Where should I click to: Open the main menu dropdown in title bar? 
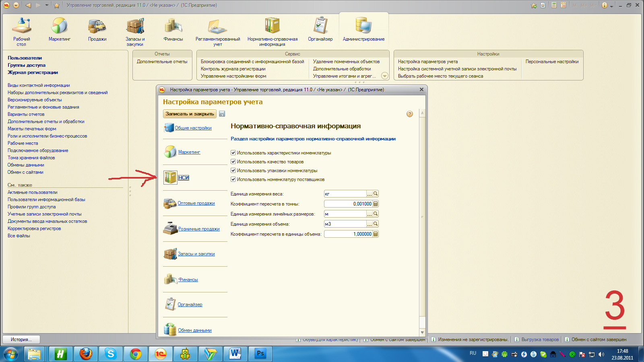click(x=16, y=5)
